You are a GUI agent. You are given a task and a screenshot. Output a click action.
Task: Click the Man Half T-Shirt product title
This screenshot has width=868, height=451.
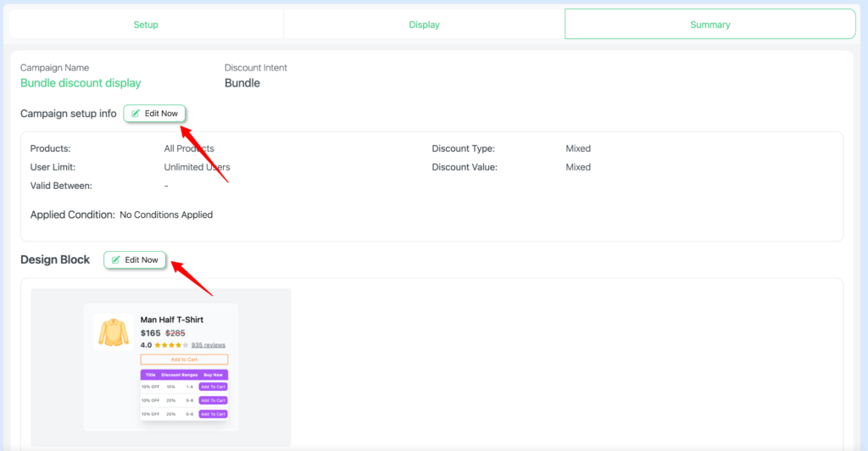point(171,320)
